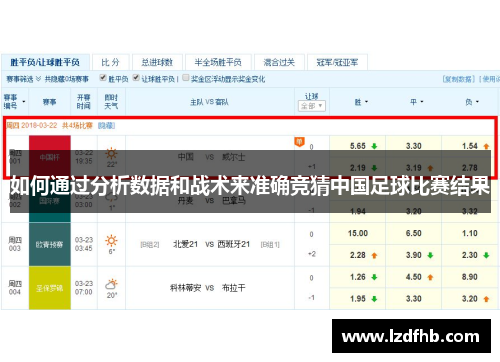500x362 pixels.
Task: Switch to the 比分 tab
Action: coord(110,62)
